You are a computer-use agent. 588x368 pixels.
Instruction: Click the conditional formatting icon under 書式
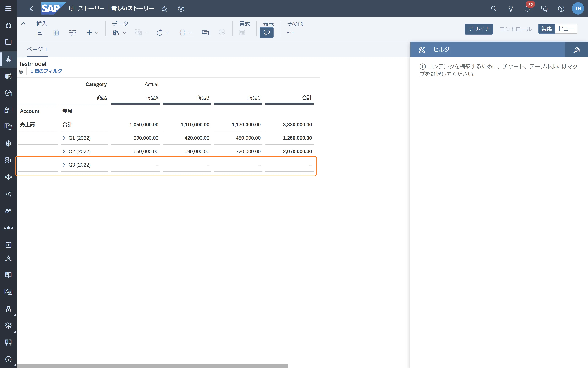point(242,32)
